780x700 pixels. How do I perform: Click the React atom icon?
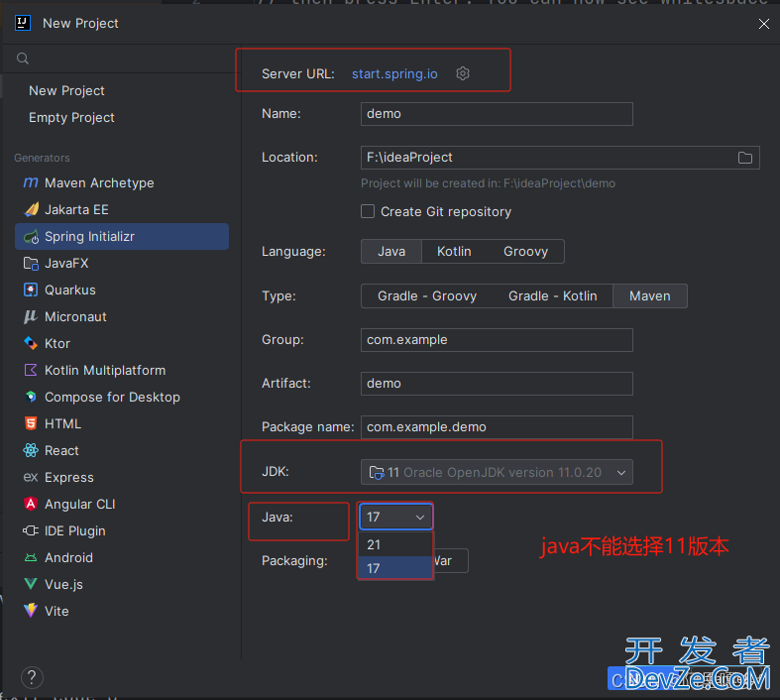[x=31, y=451]
